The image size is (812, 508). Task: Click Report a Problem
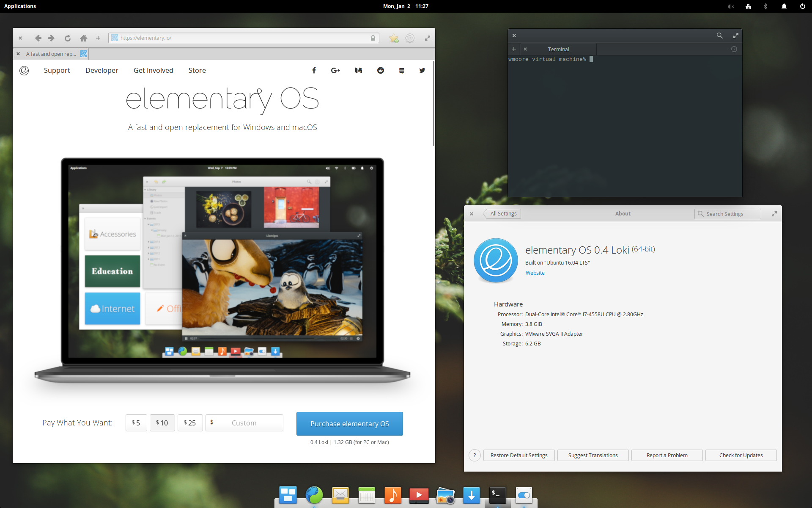pos(667,456)
